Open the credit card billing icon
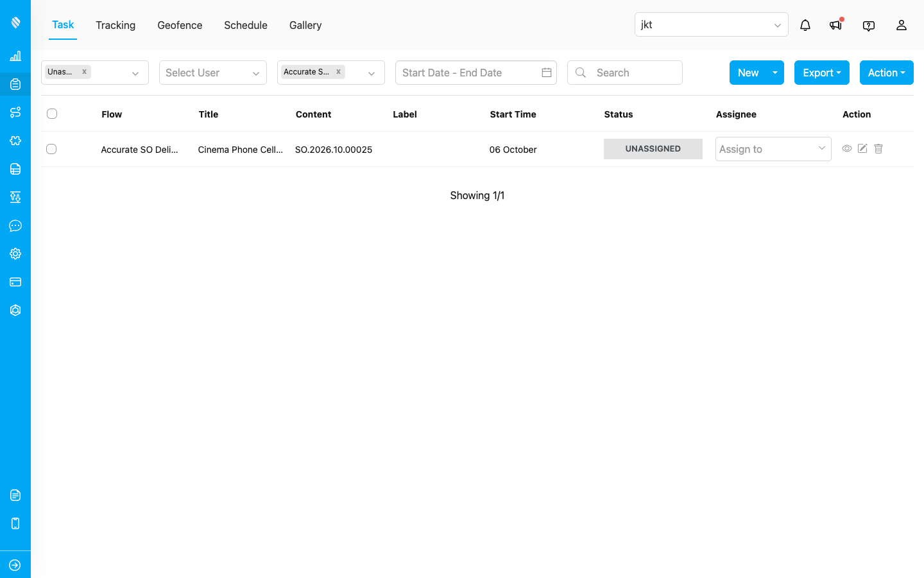This screenshot has width=924, height=578. pos(15,282)
